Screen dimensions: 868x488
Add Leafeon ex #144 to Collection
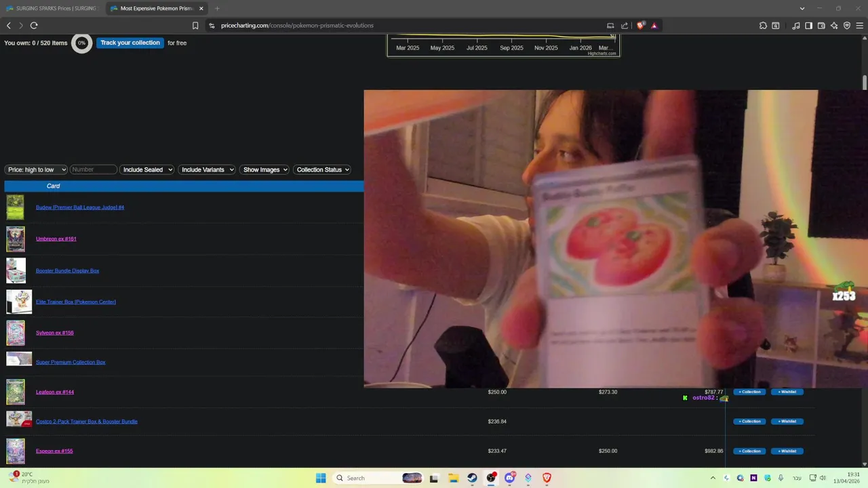coord(749,392)
